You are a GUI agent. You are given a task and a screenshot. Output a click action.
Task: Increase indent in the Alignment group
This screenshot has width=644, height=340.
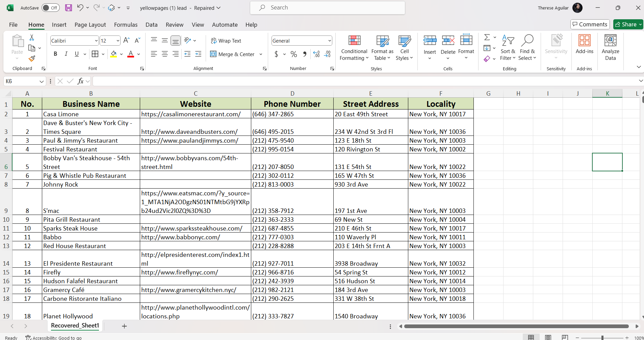click(x=198, y=54)
